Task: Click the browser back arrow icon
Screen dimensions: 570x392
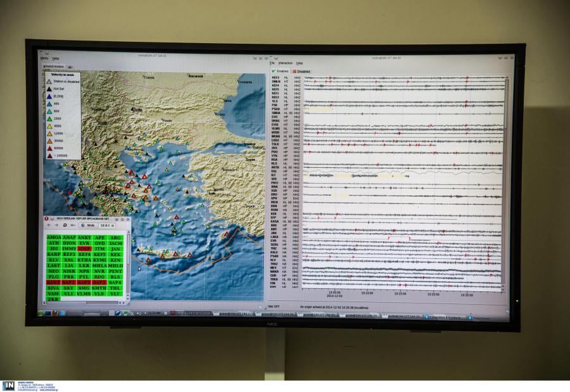Action: (x=49, y=225)
